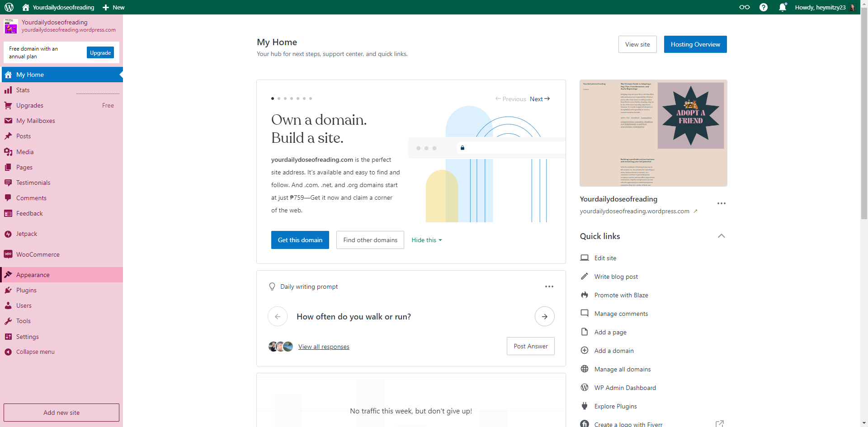Click the page scrollbar thumb
The image size is (868, 427).
pyautogui.click(x=864, y=113)
